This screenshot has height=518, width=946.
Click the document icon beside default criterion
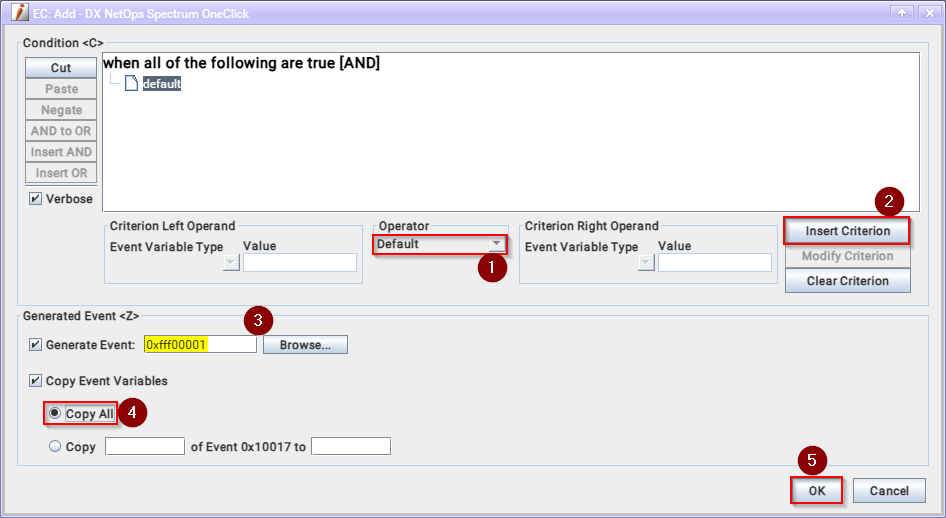click(x=131, y=84)
